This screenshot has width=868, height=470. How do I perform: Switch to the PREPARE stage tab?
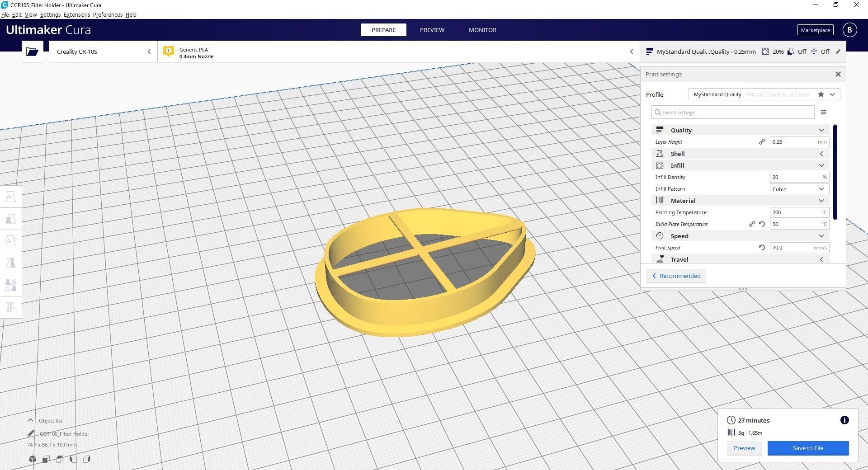(x=383, y=30)
